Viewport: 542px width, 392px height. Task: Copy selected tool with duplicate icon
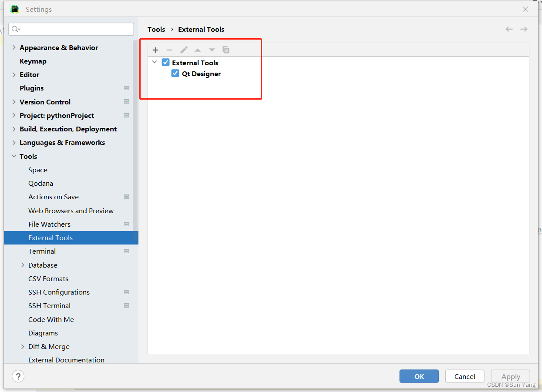pyautogui.click(x=226, y=50)
